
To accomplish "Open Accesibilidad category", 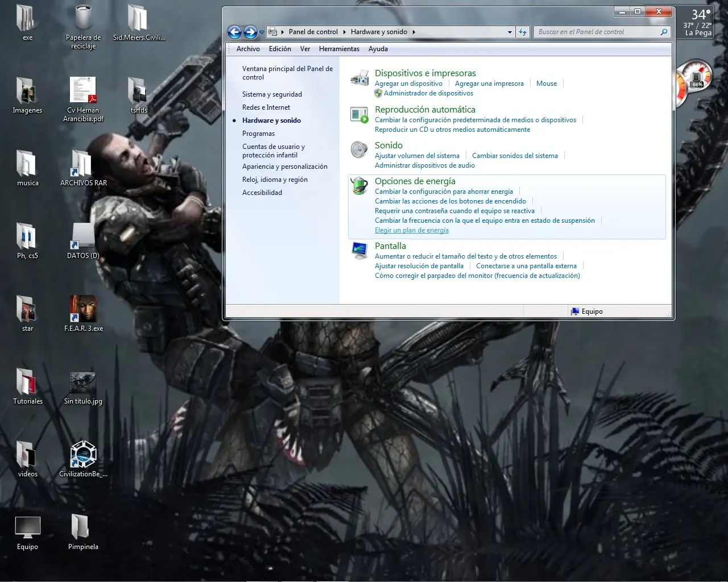I will pyautogui.click(x=262, y=193).
